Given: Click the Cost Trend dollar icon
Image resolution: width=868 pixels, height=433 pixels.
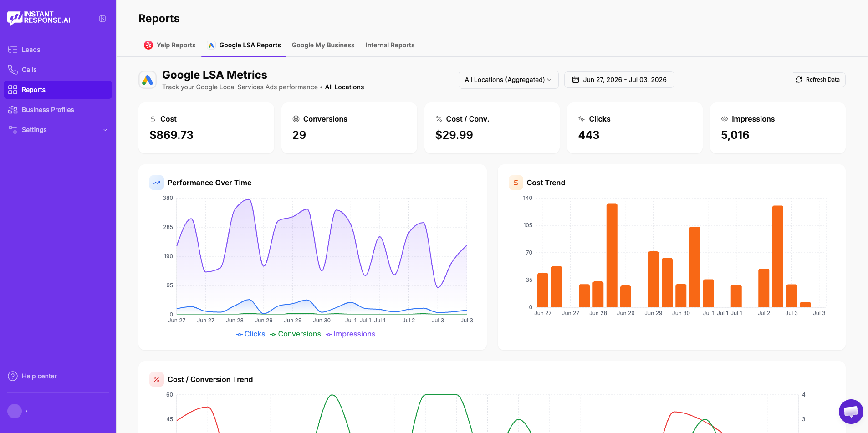Looking at the screenshot, I should pyautogui.click(x=516, y=183).
